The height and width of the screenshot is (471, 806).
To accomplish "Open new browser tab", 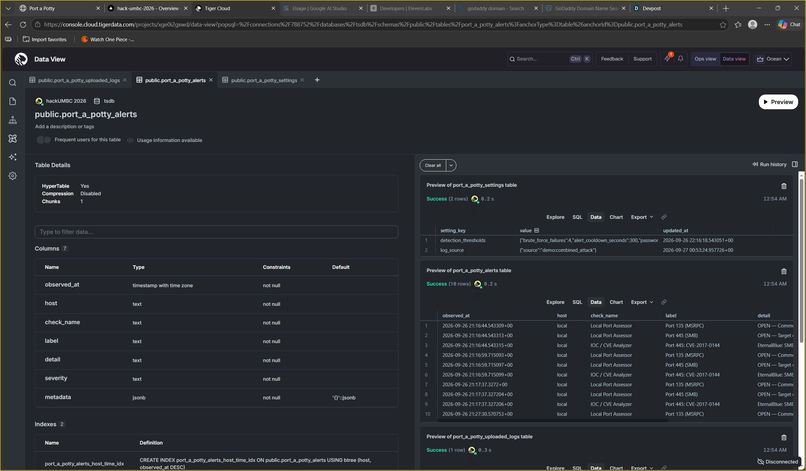I will (x=726, y=8).
